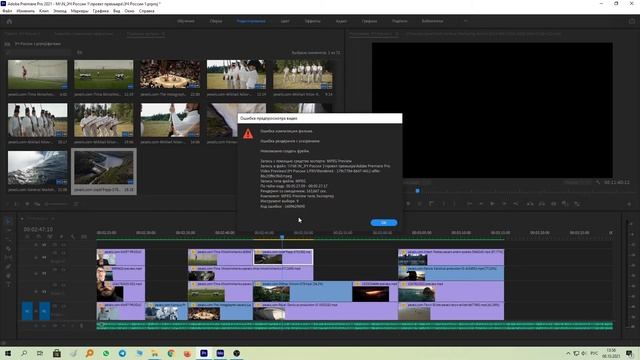The image size is (640, 360).
Task: Click OK in the preview error dialog
Action: pyautogui.click(x=384, y=222)
